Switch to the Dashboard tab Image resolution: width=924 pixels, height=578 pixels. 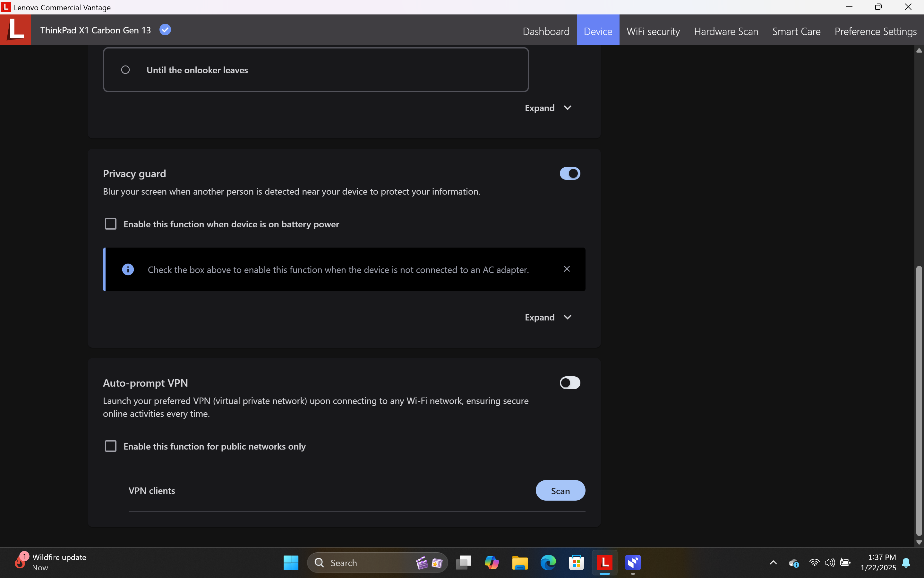(546, 31)
